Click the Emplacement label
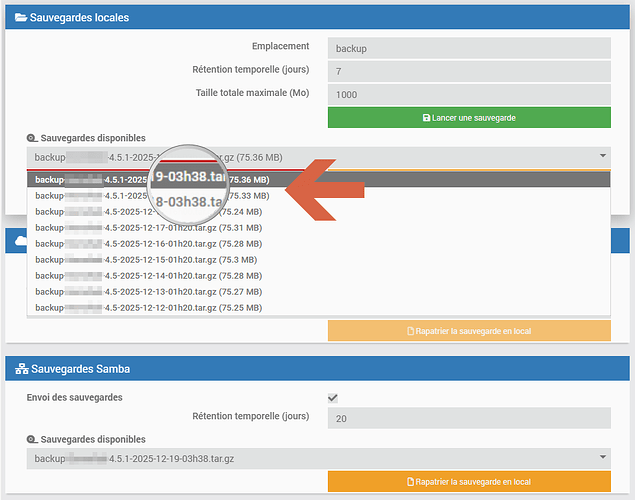This screenshot has height=500, width=635. click(x=280, y=46)
